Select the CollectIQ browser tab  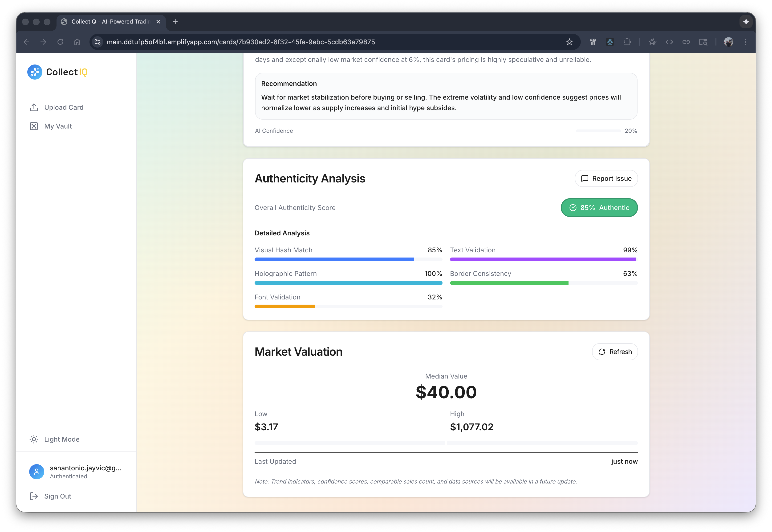click(x=110, y=22)
